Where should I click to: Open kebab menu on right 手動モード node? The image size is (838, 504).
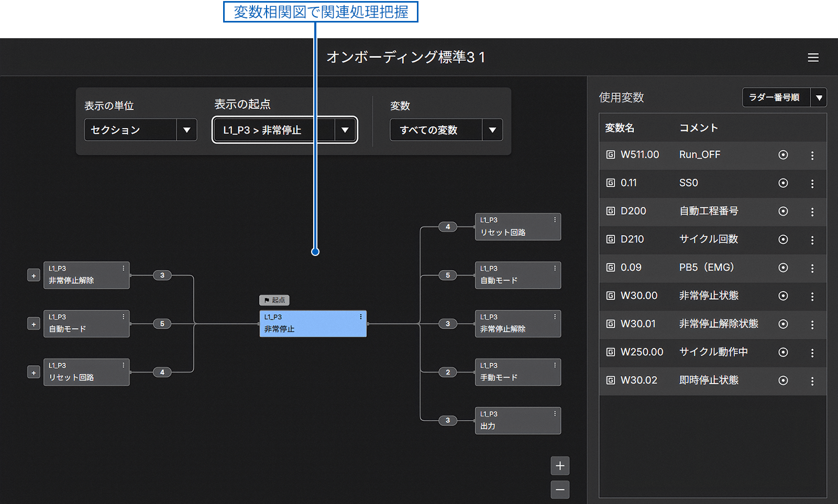click(555, 366)
